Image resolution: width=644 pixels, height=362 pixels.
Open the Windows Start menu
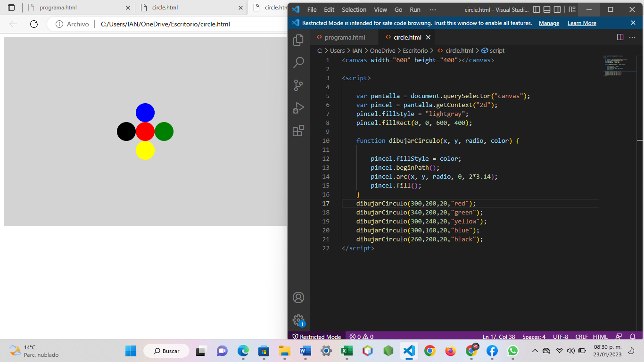pyautogui.click(x=131, y=351)
